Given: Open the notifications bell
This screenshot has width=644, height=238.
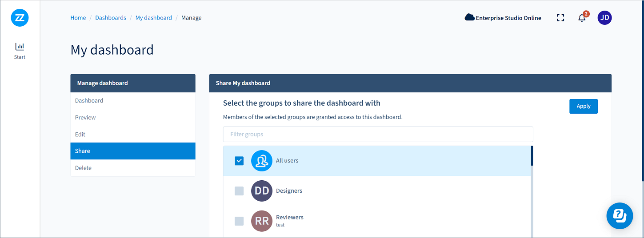Looking at the screenshot, I should coord(582,18).
